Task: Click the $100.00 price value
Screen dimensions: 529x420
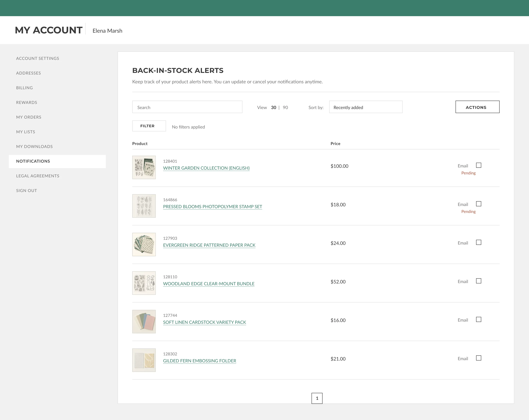Action: (339, 166)
